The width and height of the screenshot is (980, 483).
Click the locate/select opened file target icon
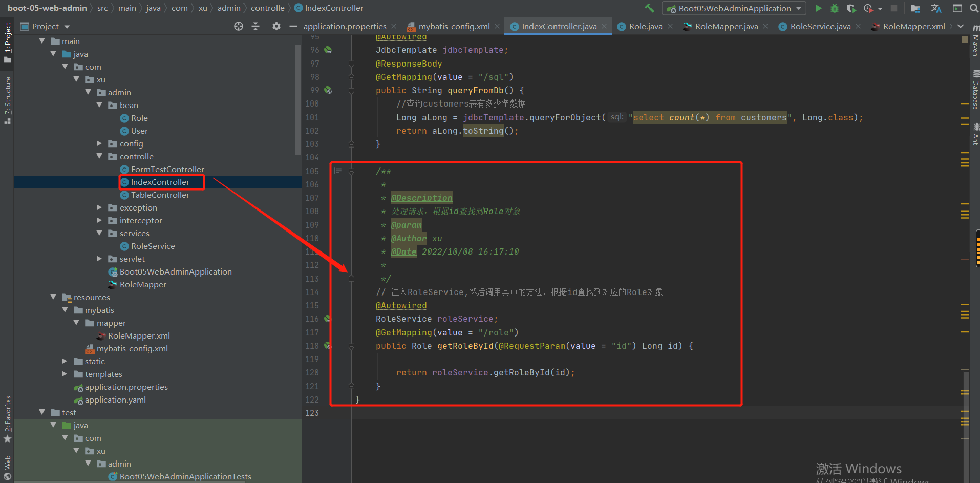[x=239, y=26]
